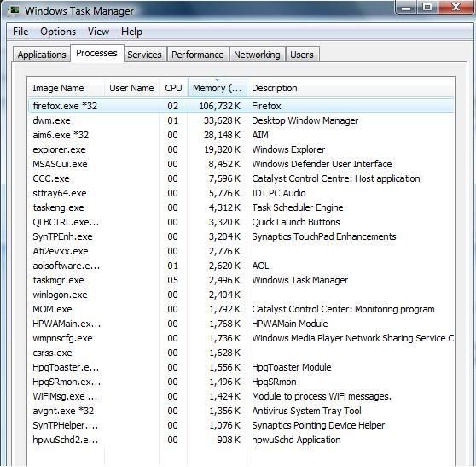Switch to the Users tab
The width and height of the screenshot is (476, 467).
(x=302, y=55)
